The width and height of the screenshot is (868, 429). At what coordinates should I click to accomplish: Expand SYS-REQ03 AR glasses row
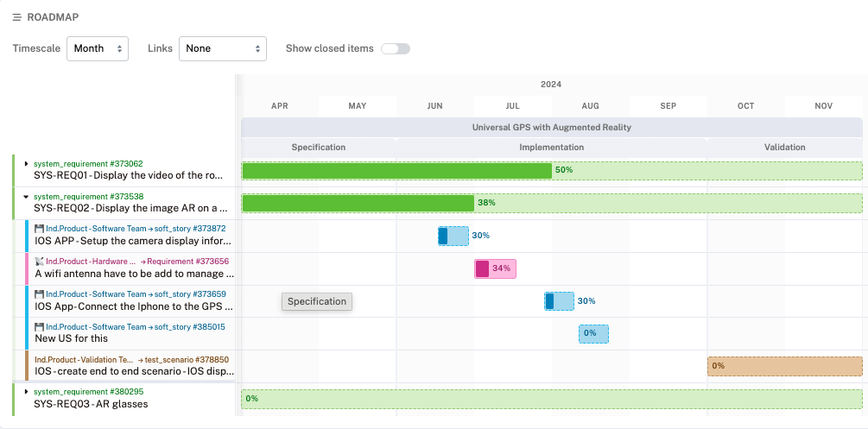[x=27, y=392]
